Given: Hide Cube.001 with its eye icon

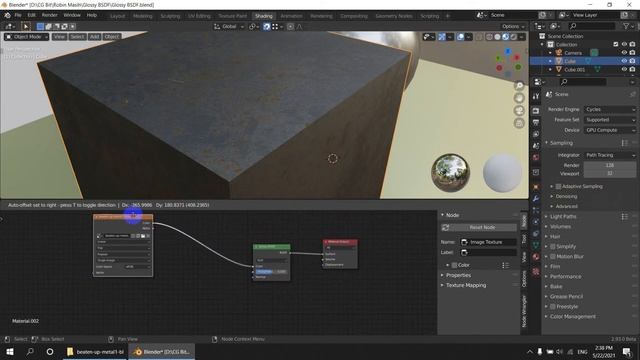Looking at the screenshot, I should tap(624, 69).
